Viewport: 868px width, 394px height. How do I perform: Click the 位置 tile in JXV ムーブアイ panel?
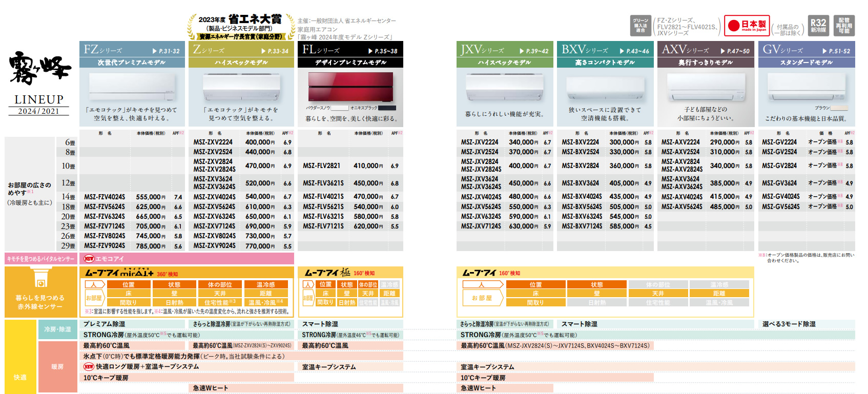(535, 284)
